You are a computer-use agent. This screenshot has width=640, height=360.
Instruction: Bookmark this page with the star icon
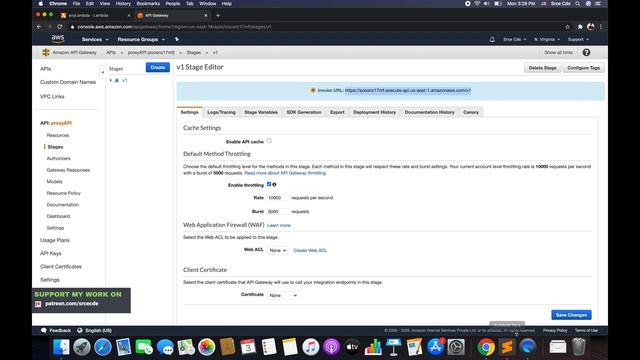(x=567, y=27)
